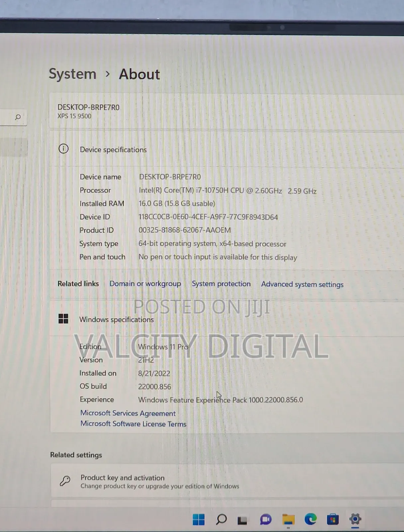Select the XPS 15 9500 model text
The width and height of the screenshot is (404, 532).
pos(74,116)
